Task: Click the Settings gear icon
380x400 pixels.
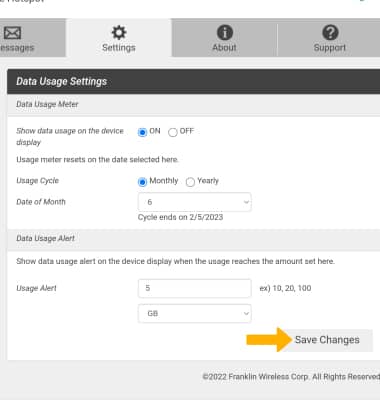Action: click(x=119, y=33)
